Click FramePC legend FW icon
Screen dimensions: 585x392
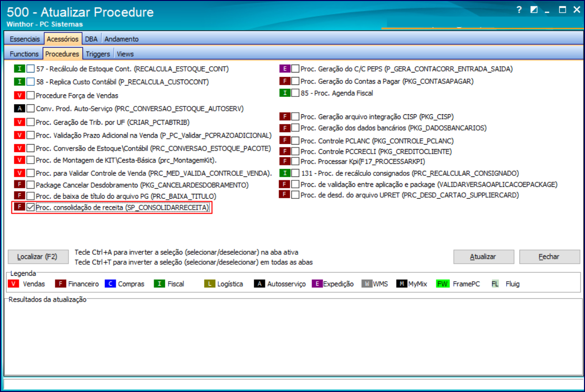tap(442, 284)
